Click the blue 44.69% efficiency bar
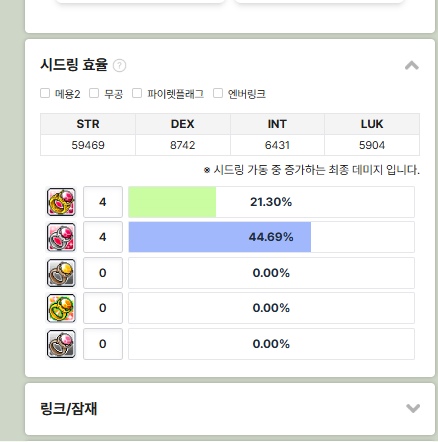Viewport: 438px width, 442px height. click(220, 237)
